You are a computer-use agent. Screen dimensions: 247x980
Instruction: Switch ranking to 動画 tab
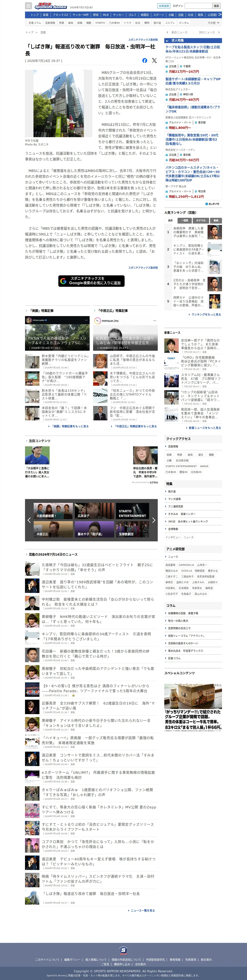(216, 220)
